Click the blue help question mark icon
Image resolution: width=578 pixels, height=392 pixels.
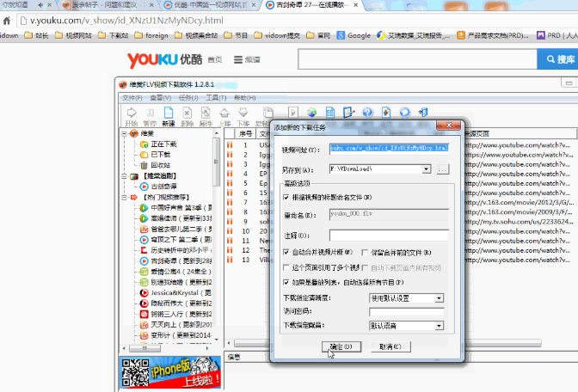(x=366, y=113)
